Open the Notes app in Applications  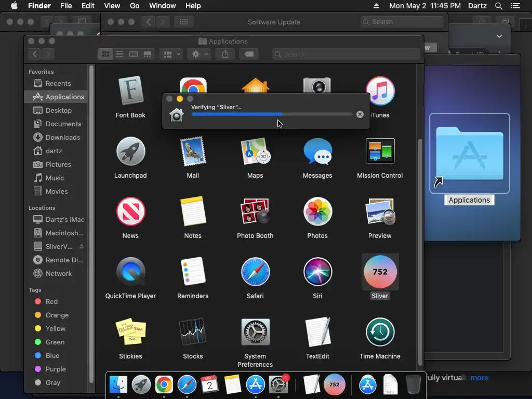coord(193,211)
